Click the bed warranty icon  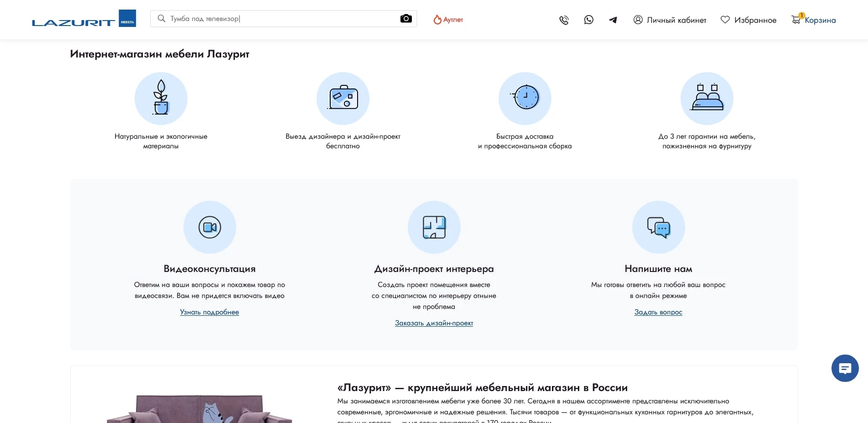[x=707, y=98]
